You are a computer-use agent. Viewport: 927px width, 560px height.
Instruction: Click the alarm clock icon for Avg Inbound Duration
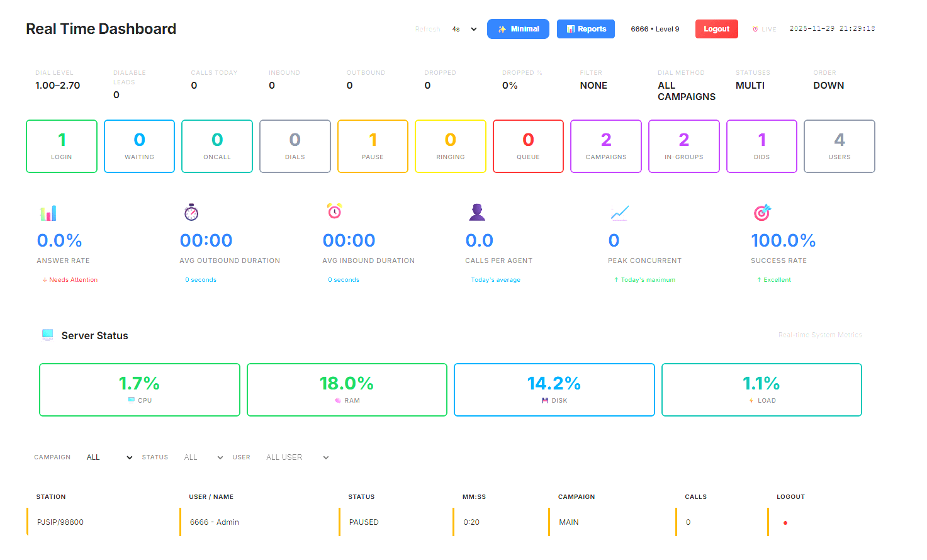(334, 213)
